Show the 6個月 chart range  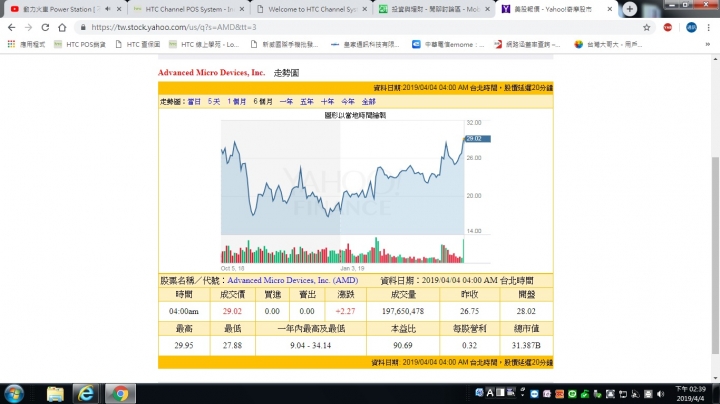pyautogui.click(x=263, y=101)
